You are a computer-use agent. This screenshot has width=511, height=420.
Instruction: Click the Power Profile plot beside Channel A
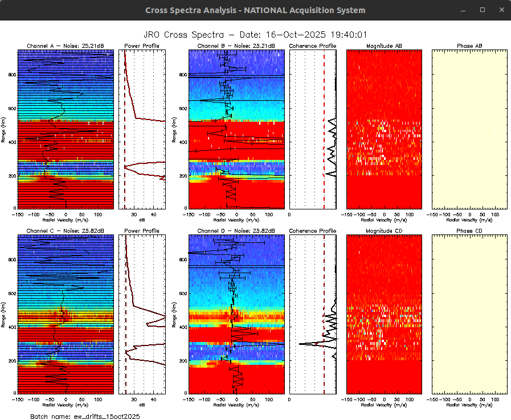(x=142, y=129)
